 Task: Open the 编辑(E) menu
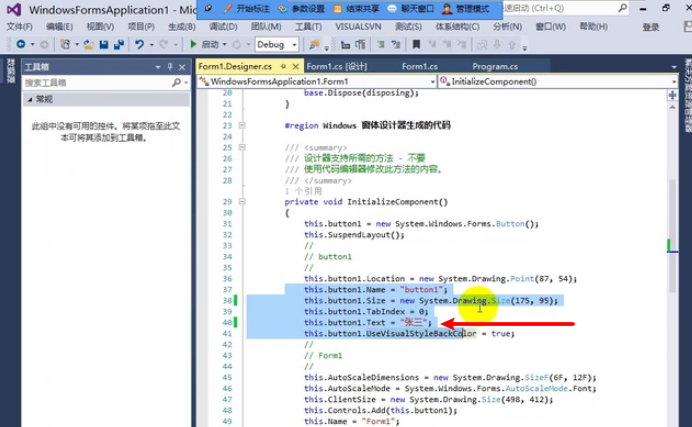pyautogui.click(x=60, y=27)
